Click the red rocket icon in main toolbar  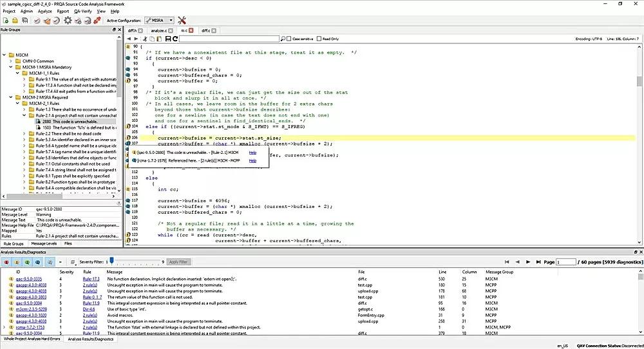click(x=97, y=20)
